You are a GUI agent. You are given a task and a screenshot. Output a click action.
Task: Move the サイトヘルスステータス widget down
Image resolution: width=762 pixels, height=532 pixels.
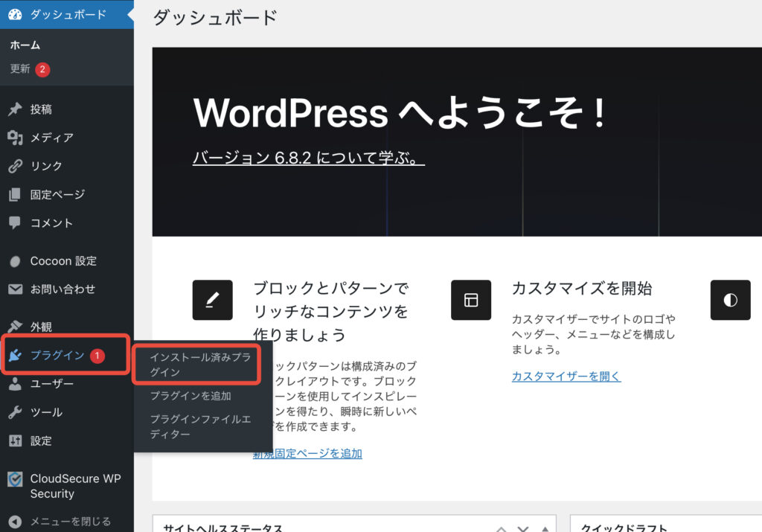click(523, 528)
